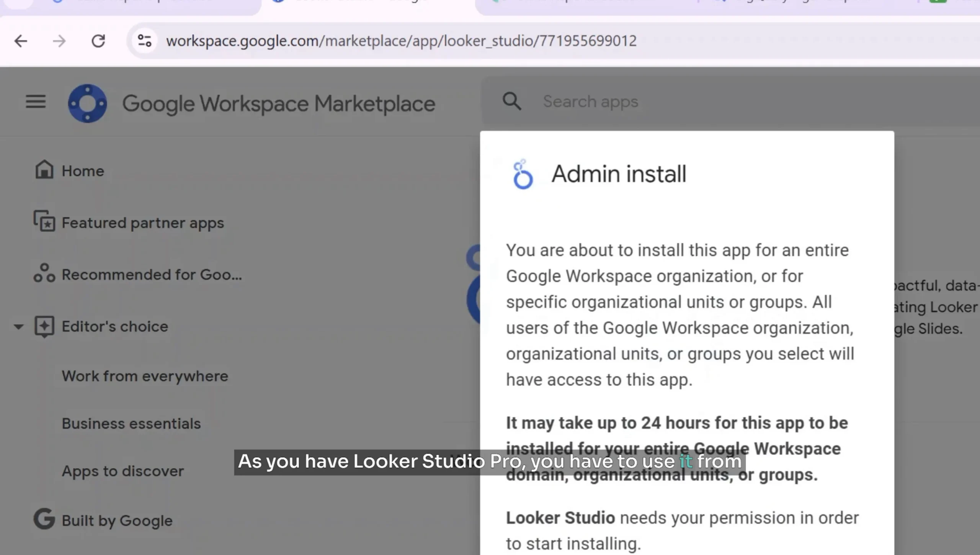This screenshot has height=555, width=980.
Task: Open Built by Google category
Action: tap(117, 521)
